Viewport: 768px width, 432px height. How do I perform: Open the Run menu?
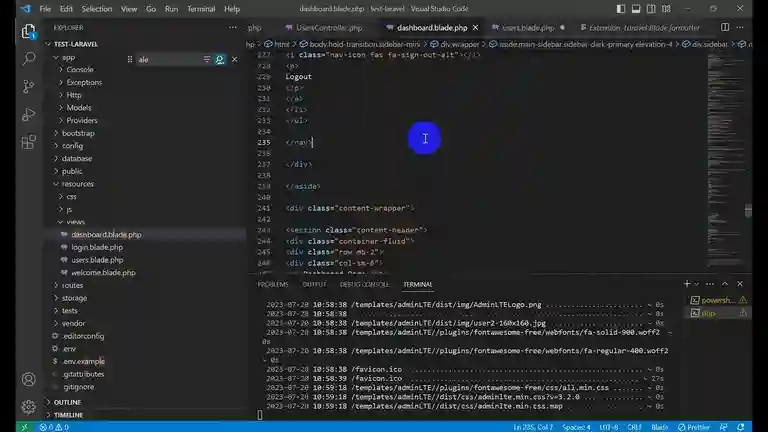(x=171, y=9)
